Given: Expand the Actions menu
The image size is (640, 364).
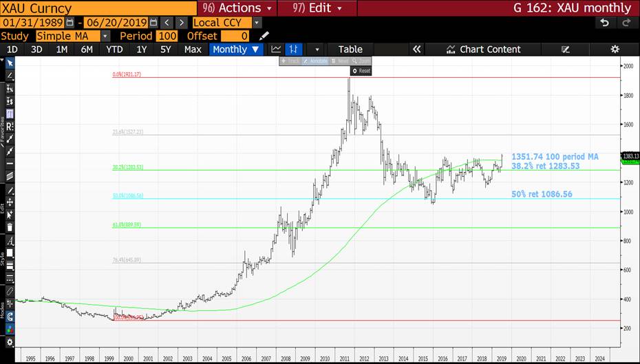Looking at the screenshot, I should (x=237, y=8).
